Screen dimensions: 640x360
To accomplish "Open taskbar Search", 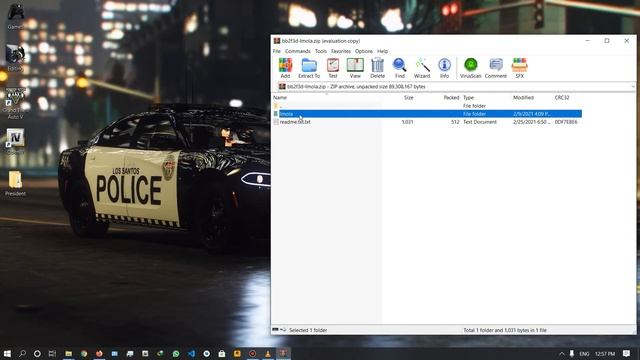I will [22, 353].
